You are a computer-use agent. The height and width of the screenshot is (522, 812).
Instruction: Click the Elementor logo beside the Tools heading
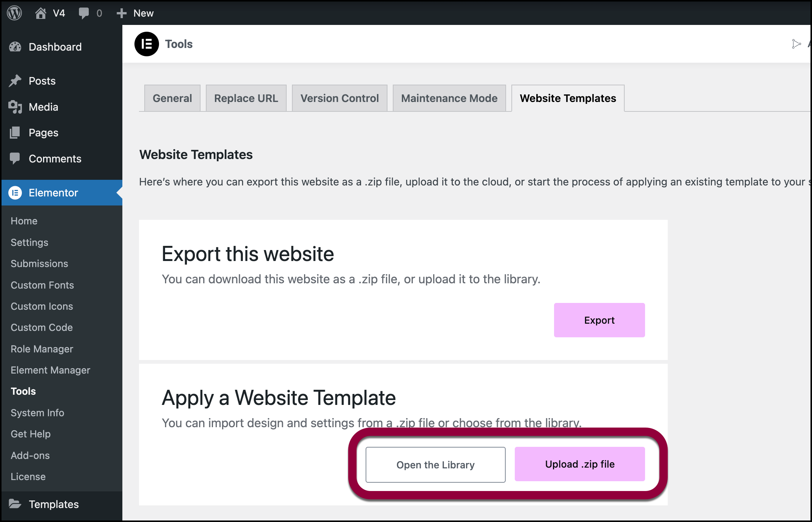[x=146, y=44]
